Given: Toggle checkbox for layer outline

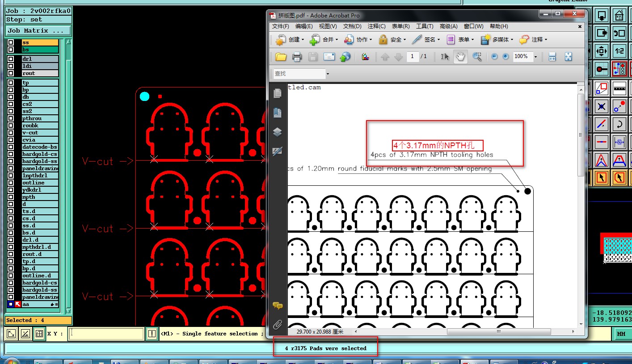Looking at the screenshot, I should [11, 183].
